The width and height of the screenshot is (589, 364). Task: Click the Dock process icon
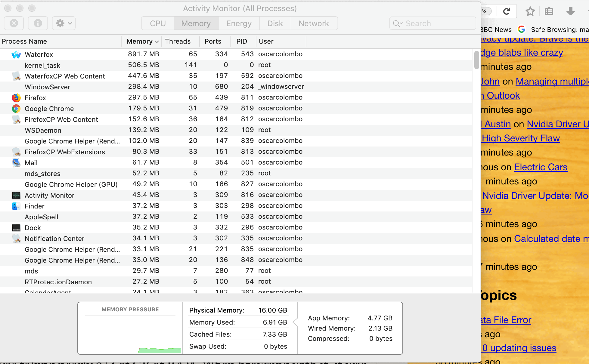click(x=16, y=228)
